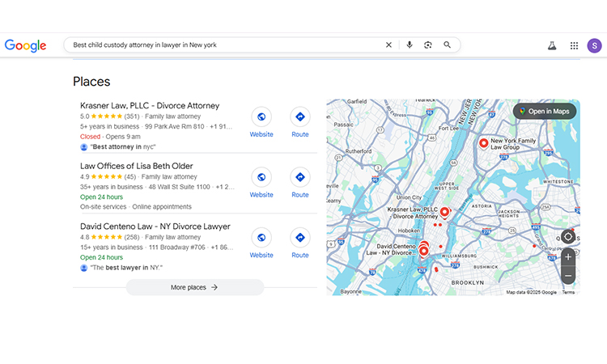The image size is (607, 364).
Task: Center map on my location
Action: coord(568,237)
